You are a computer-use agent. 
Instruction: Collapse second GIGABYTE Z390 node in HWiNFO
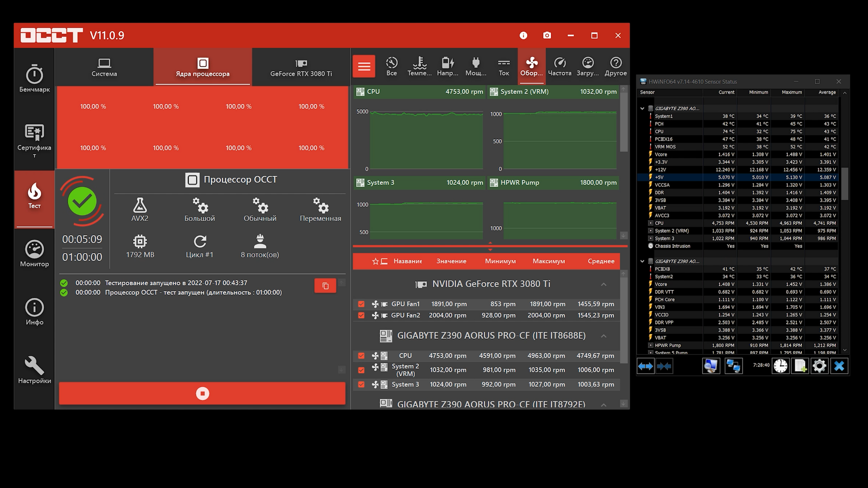point(642,261)
